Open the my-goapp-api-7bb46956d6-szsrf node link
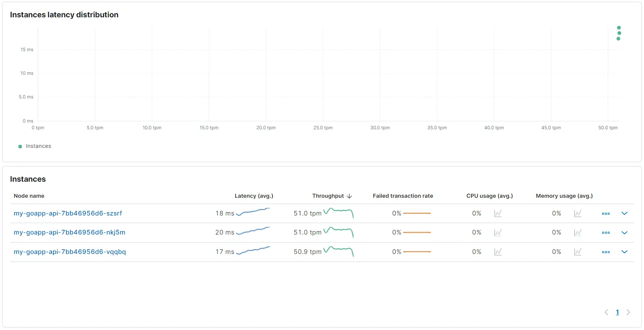The image size is (644, 330). [68, 213]
